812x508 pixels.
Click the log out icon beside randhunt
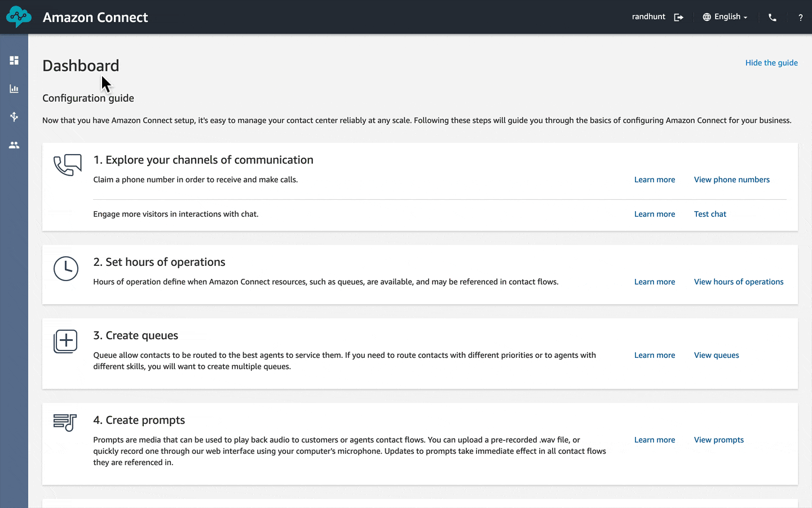tap(679, 17)
